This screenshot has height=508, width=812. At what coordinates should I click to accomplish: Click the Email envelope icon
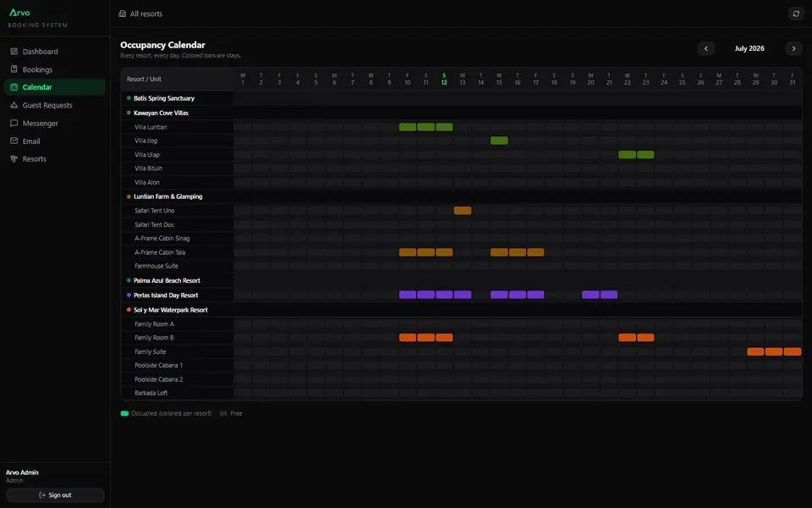click(14, 141)
